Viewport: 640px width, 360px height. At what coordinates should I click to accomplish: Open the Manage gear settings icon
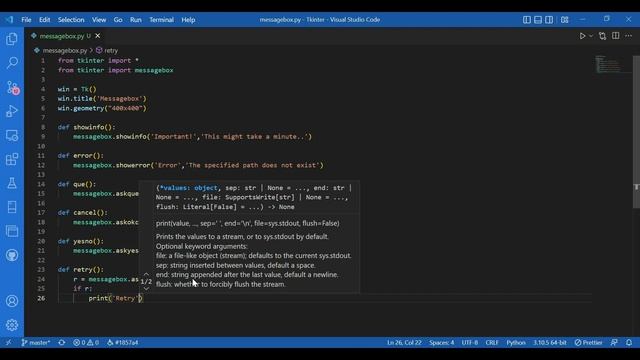coord(12,325)
